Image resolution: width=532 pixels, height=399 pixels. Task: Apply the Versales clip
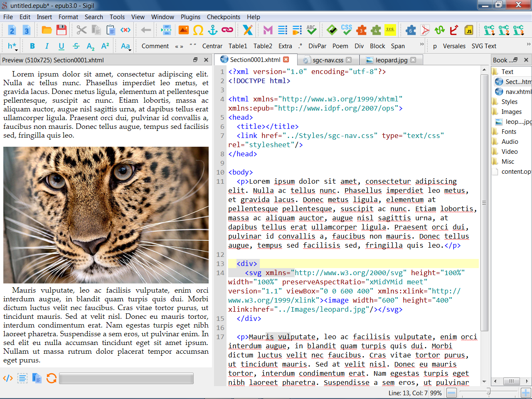(x=454, y=46)
